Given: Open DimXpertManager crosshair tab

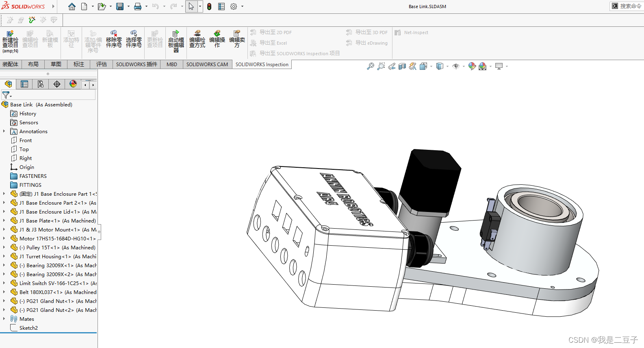Looking at the screenshot, I should pos(57,84).
